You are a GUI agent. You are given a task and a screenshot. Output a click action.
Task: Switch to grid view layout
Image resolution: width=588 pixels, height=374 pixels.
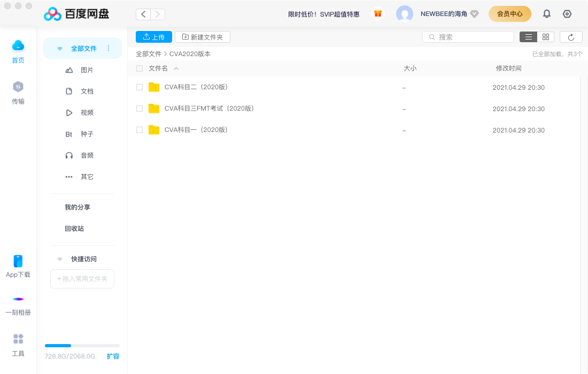pyautogui.click(x=545, y=37)
